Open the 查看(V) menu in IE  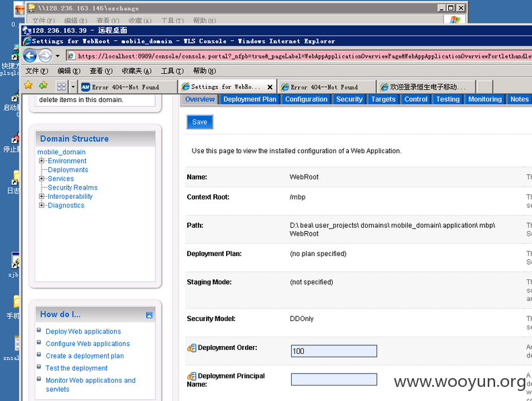click(101, 71)
